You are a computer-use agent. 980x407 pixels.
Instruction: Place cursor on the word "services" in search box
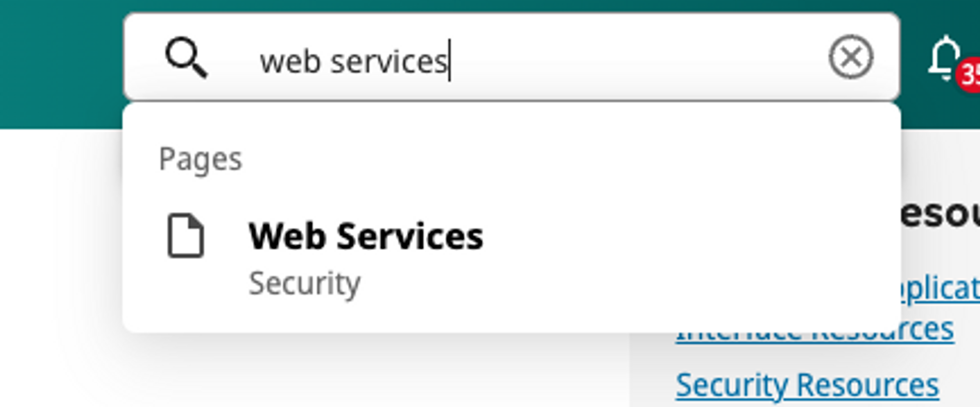(x=389, y=62)
